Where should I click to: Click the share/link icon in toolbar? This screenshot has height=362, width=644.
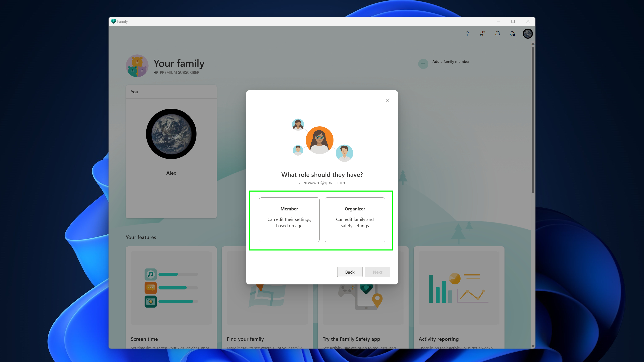483,34
